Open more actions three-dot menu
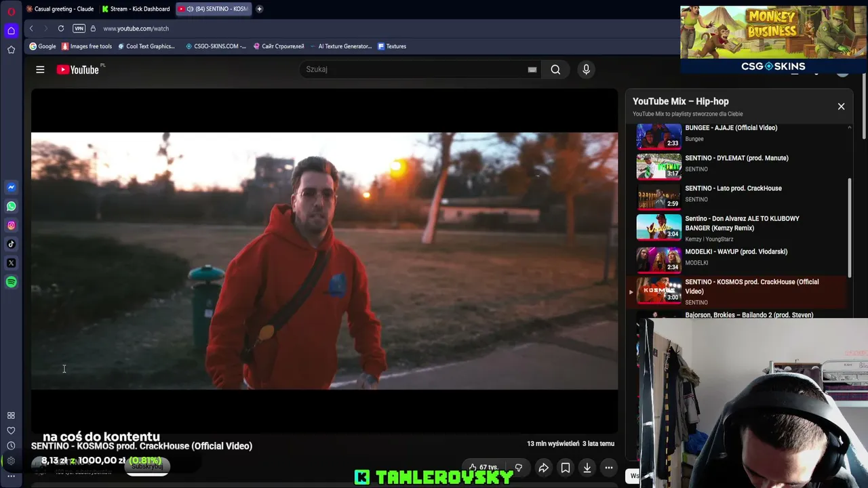The image size is (868, 488). [609, 468]
